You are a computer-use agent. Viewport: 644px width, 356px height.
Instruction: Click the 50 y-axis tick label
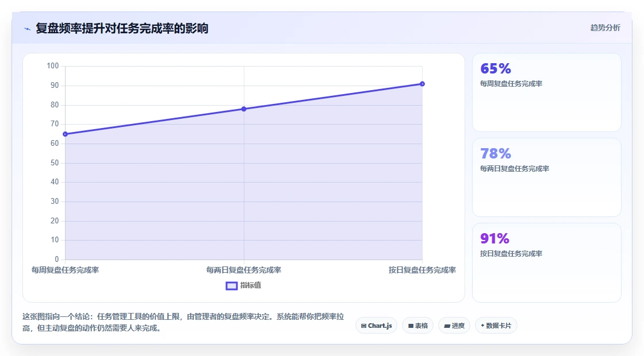[55, 163]
